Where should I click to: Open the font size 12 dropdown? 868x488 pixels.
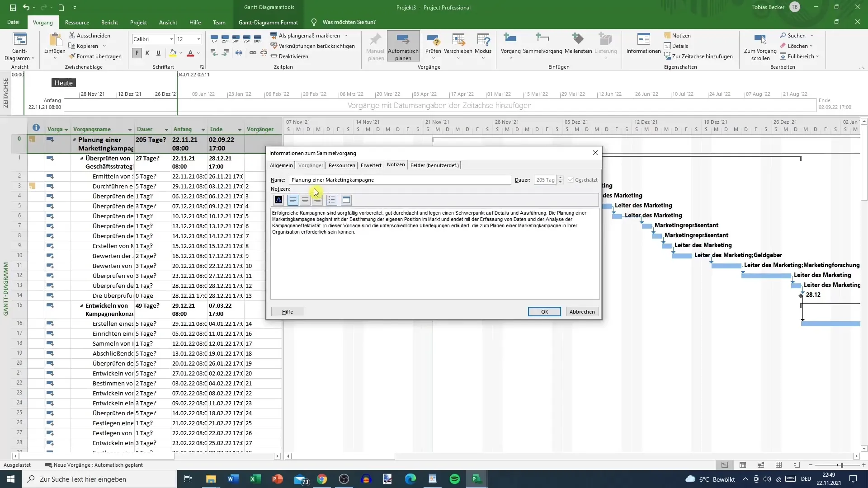pos(198,39)
